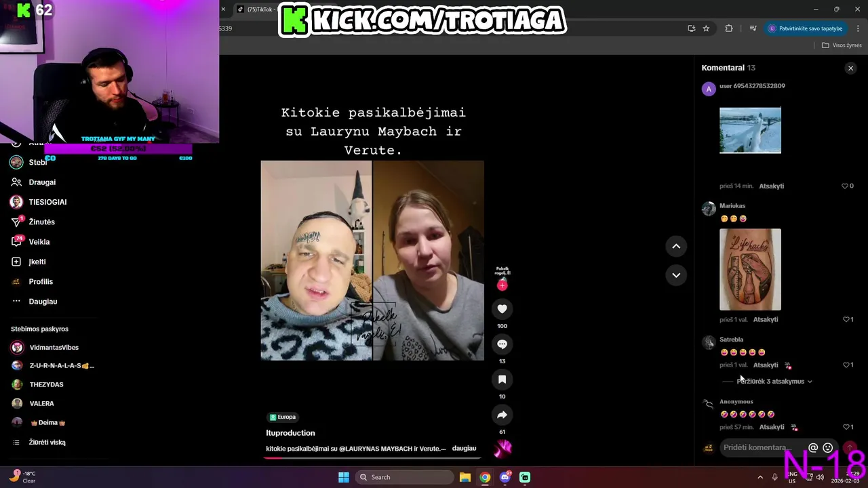Open Windows Start menu
868x488 pixels.
pos(344,477)
